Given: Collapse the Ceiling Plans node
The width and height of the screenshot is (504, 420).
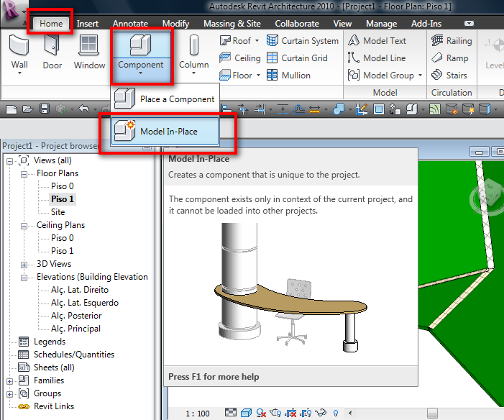Looking at the screenshot, I should point(24,226).
